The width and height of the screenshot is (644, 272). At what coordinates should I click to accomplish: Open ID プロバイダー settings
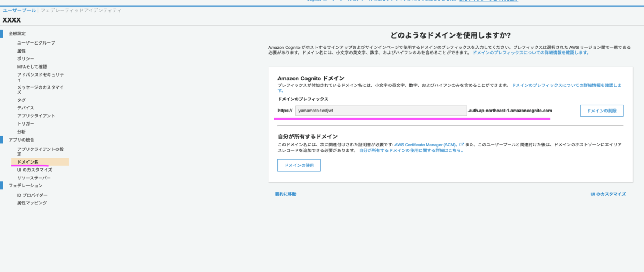click(32, 195)
